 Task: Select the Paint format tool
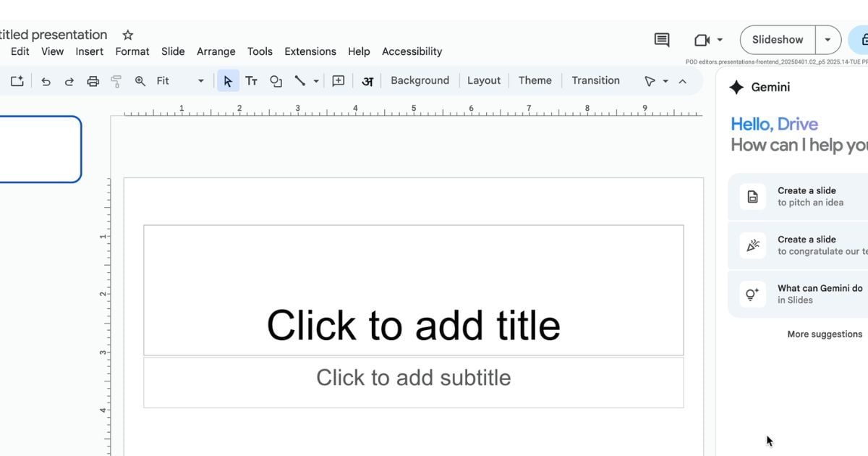coord(116,81)
